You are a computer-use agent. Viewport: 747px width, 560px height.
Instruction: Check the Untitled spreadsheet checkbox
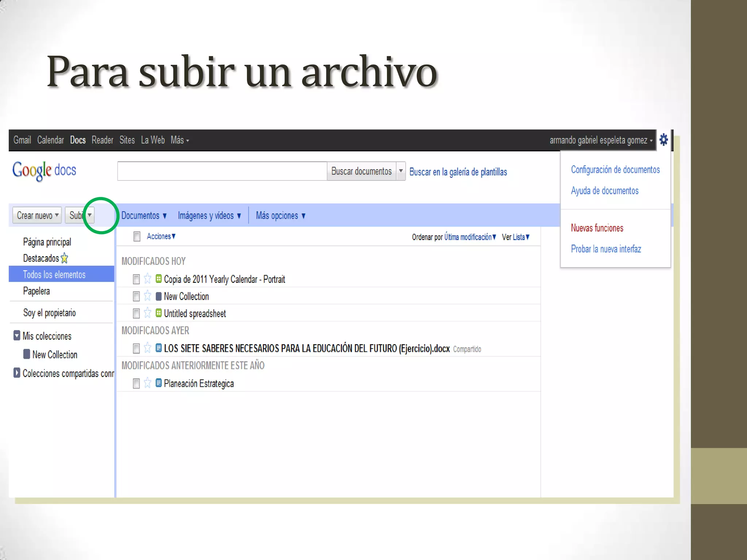(x=136, y=314)
